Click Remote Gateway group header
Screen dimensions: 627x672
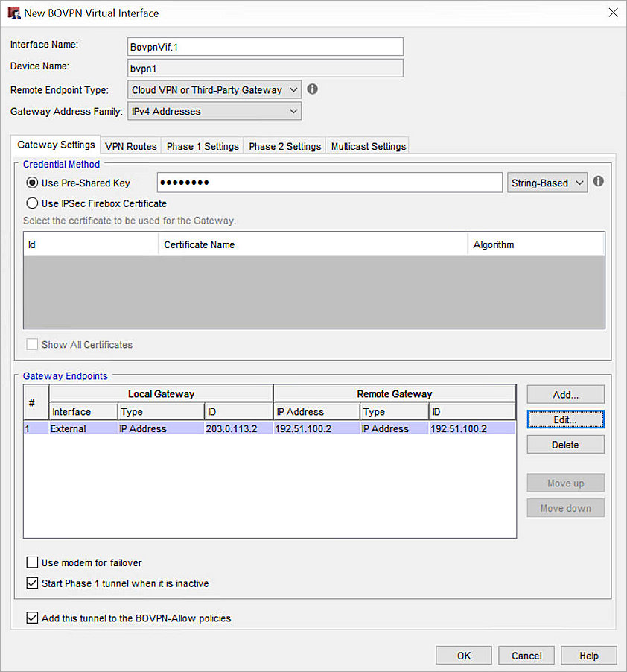395,394
